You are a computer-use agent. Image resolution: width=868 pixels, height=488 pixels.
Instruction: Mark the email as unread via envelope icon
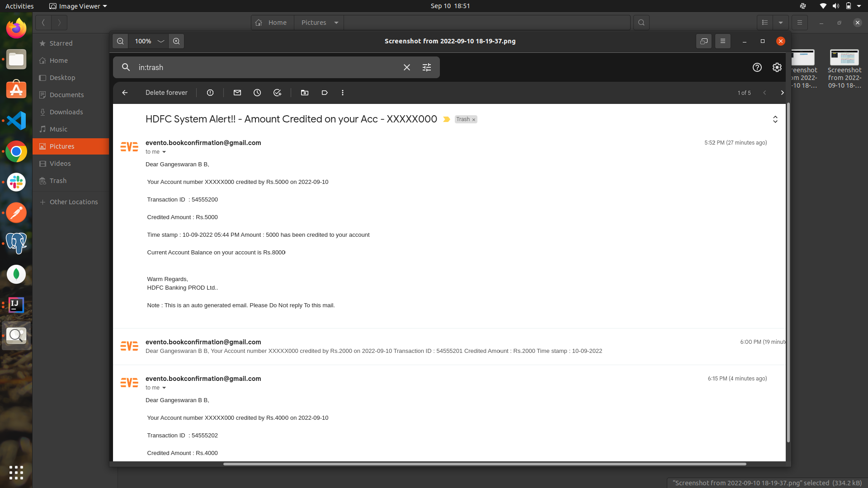[x=237, y=93]
